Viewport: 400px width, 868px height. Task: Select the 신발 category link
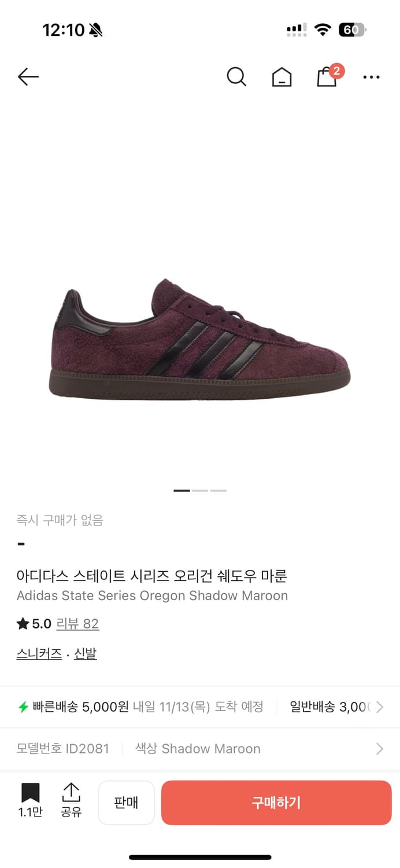[86, 654]
